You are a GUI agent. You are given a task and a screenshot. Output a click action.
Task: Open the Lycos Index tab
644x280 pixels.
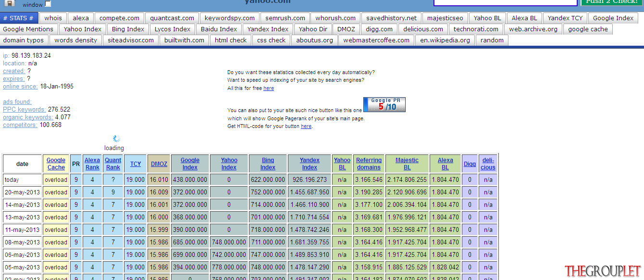[173, 29]
